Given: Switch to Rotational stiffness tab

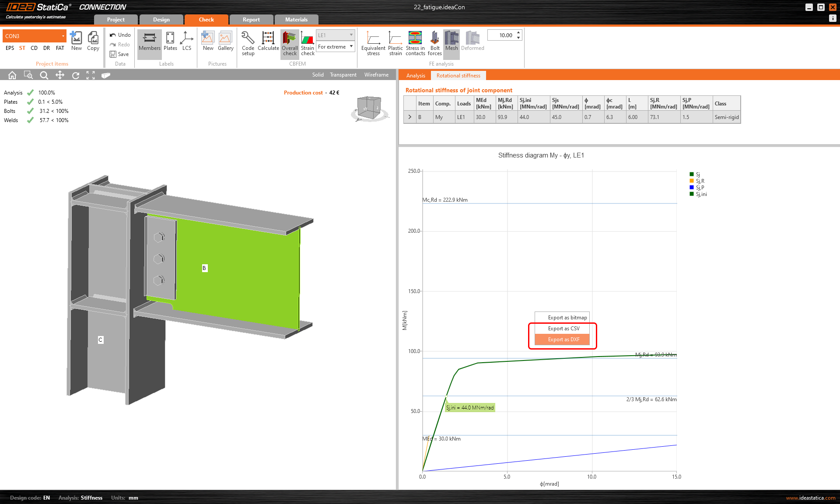Looking at the screenshot, I should click(x=457, y=75).
